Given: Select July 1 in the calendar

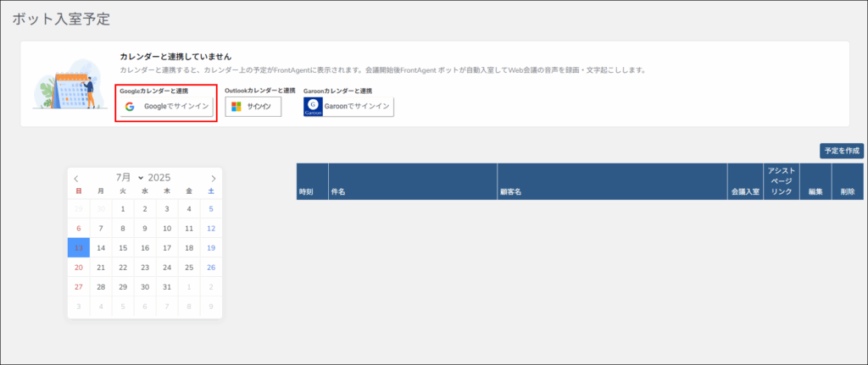Looking at the screenshot, I should (123, 208).
